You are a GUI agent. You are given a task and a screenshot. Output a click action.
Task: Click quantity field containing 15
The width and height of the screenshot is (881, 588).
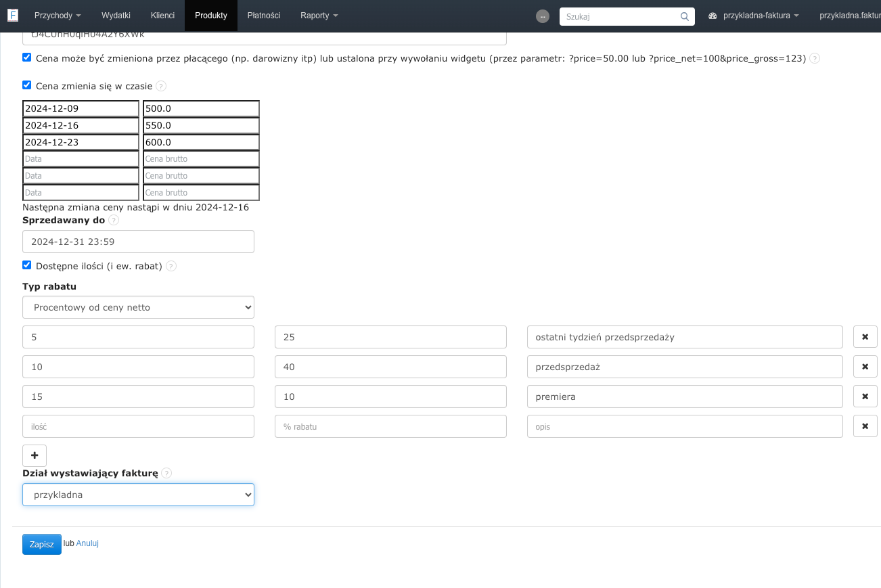138,397
